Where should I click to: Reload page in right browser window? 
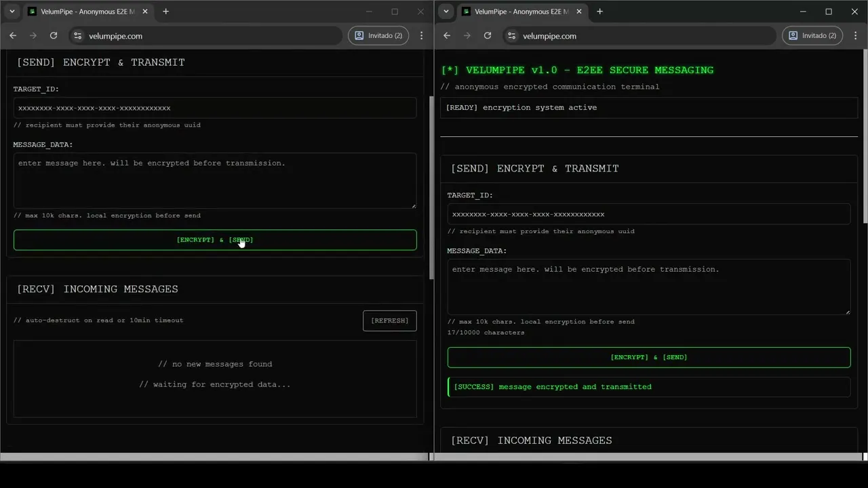488,35
